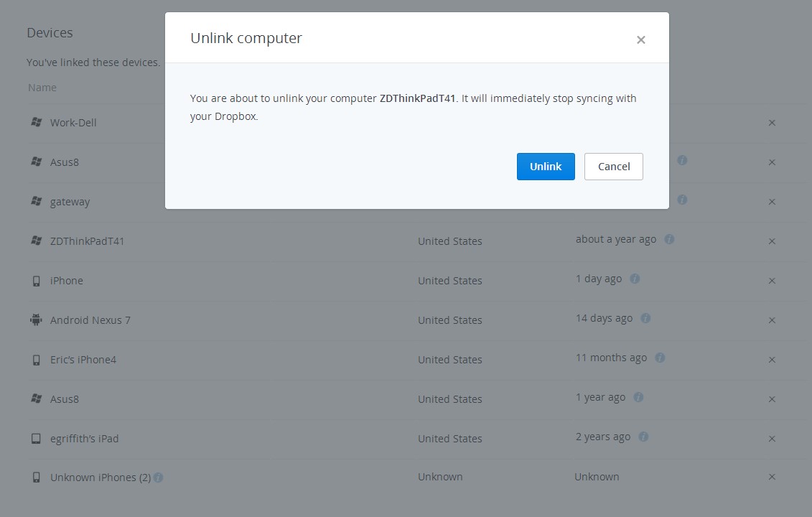Click the Android icon for Nexus 7
The height and width of the screenshot is (517, 812).
pyautogui.click(x=36, y=320)
